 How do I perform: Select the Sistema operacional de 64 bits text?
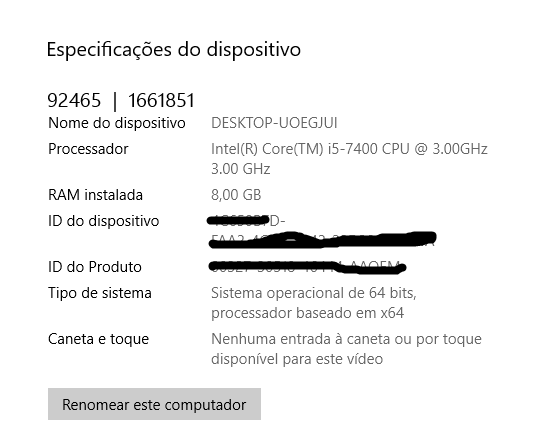[313, 293]
